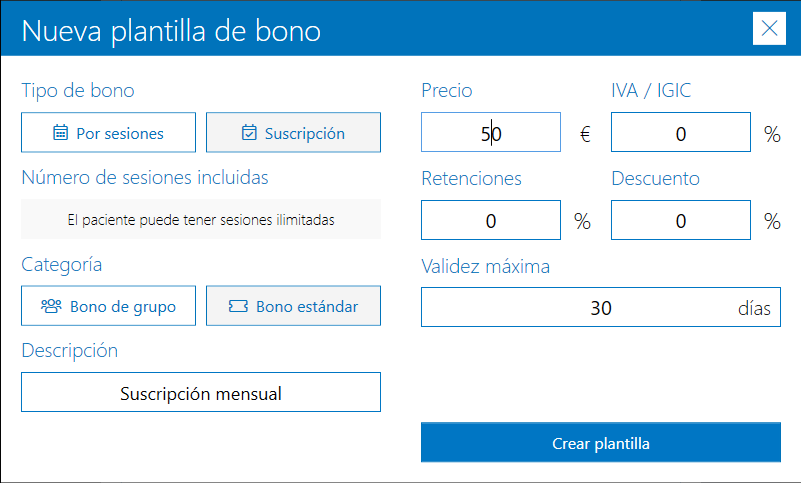Viewport: 801px width, 483px height.
Task: Click the Retenciones percentage field
Action: (x=490, y=221)
